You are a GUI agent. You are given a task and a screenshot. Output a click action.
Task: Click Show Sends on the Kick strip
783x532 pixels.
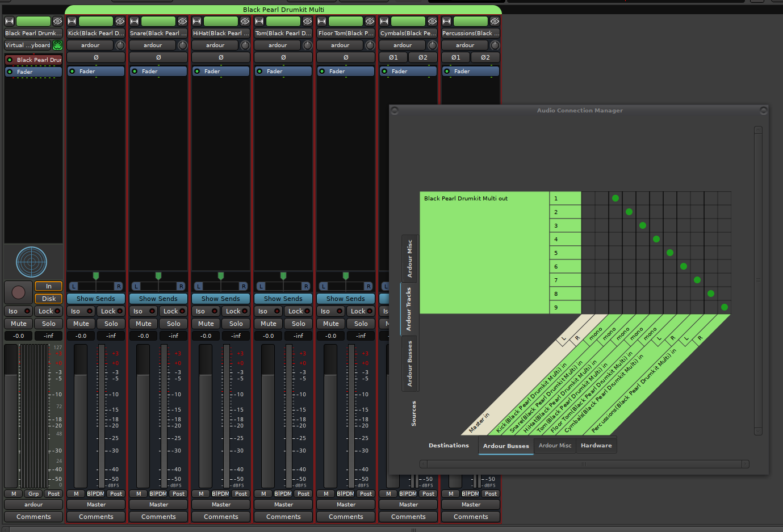coord(96,299)
